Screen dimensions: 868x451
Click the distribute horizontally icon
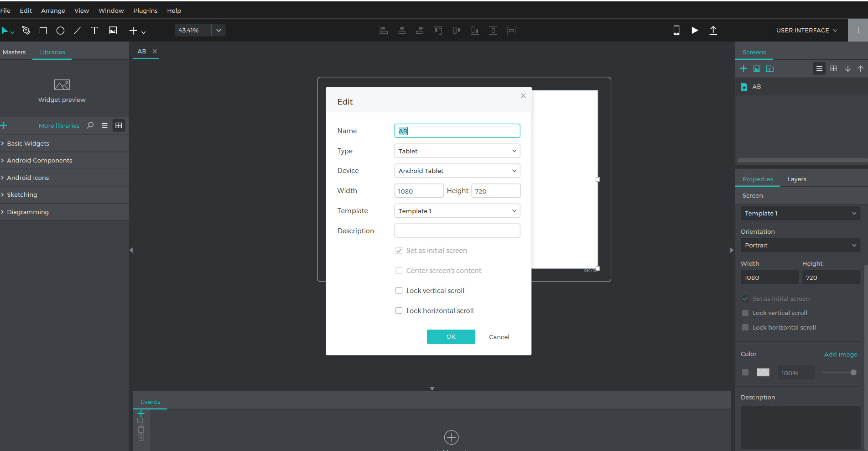click(x=511, y=31)
